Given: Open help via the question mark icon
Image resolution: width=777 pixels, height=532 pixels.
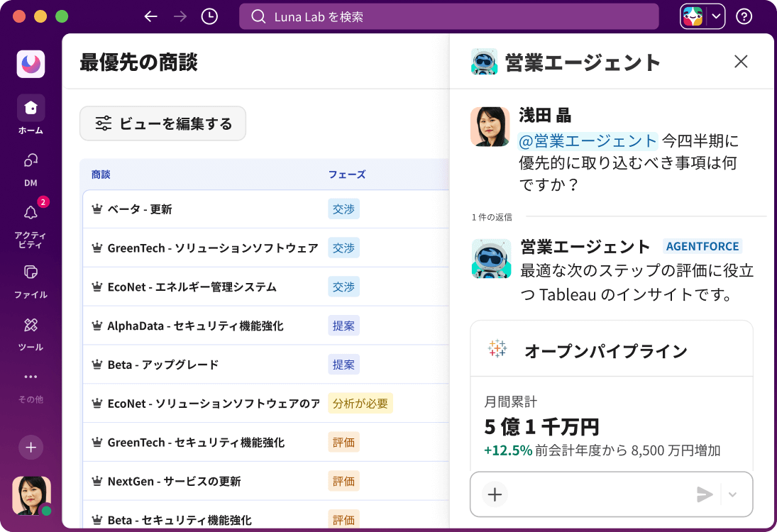Looking at the screenshot, I should click(x=744, y=16).
